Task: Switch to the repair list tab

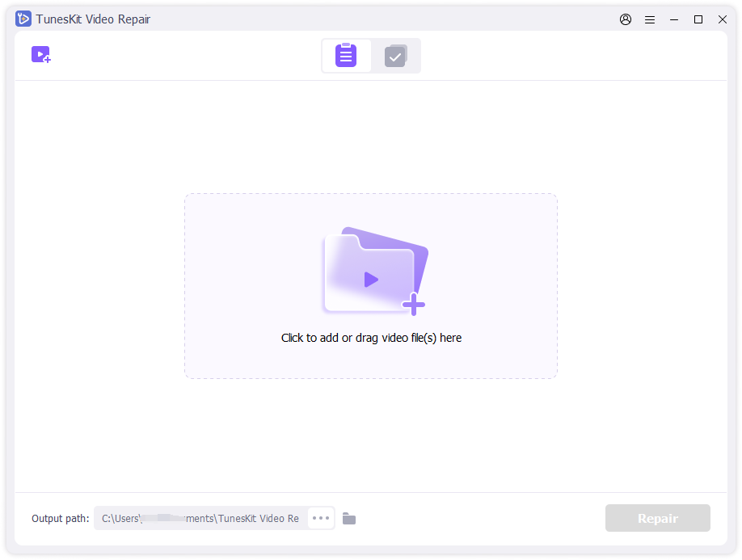Action: 346,56
